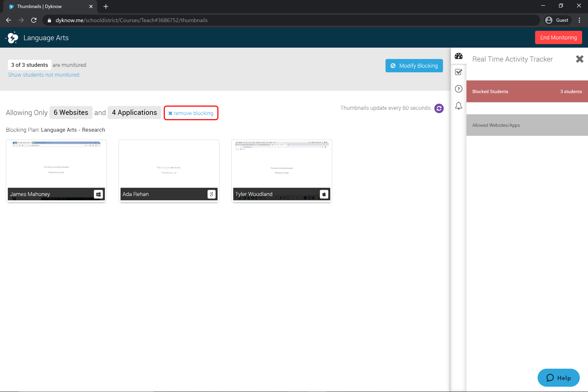Open a new browser tab
The width and height of the screenshot is (588, 392).
(106, 6)
